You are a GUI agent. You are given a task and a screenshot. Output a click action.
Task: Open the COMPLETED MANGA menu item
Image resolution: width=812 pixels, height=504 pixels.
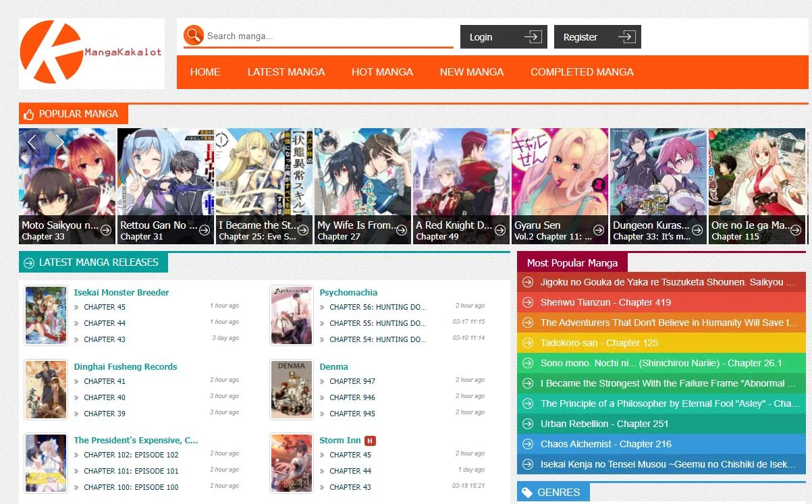(x=582, y=72)
